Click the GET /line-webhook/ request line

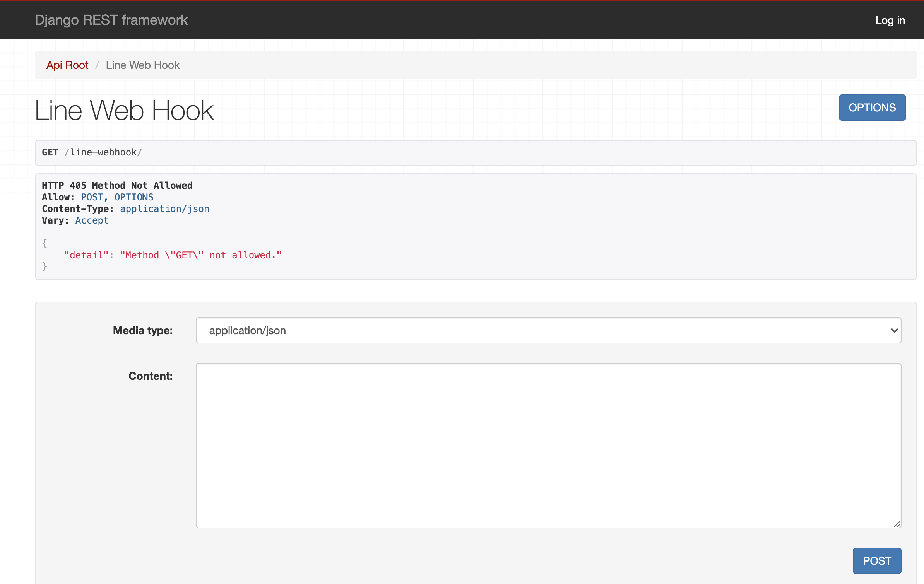click(x=92, y=152)
